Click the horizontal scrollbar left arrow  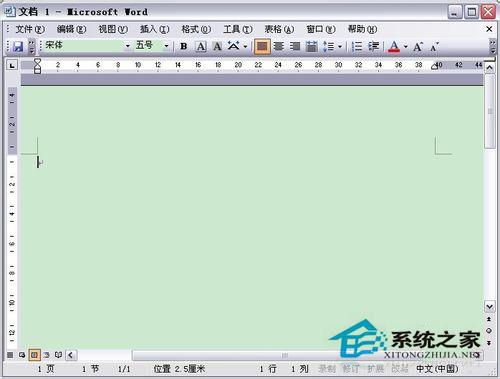click(71, 355)
